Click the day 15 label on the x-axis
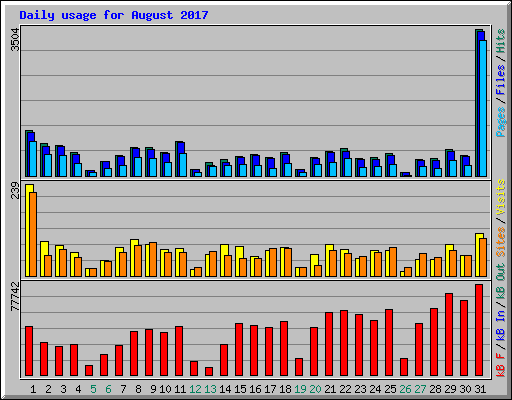 pyautogui.click(x=240, y=389)
